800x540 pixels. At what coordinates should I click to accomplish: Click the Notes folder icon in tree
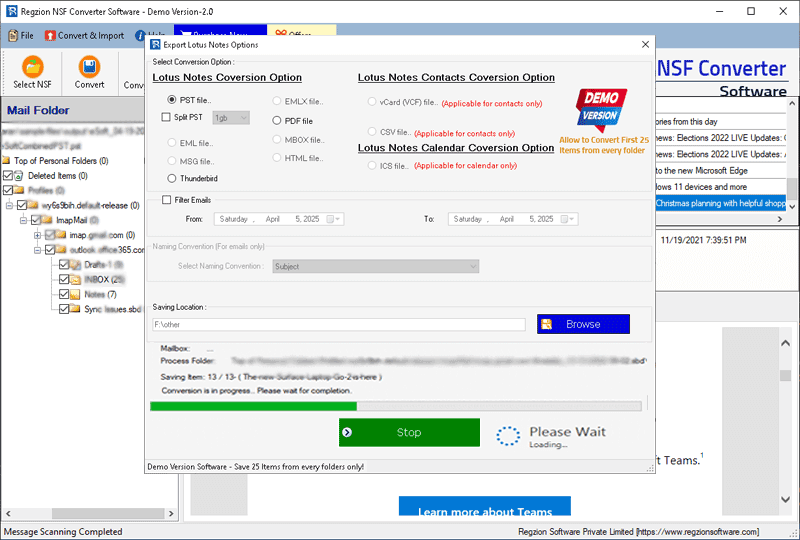tap(76, 295)
